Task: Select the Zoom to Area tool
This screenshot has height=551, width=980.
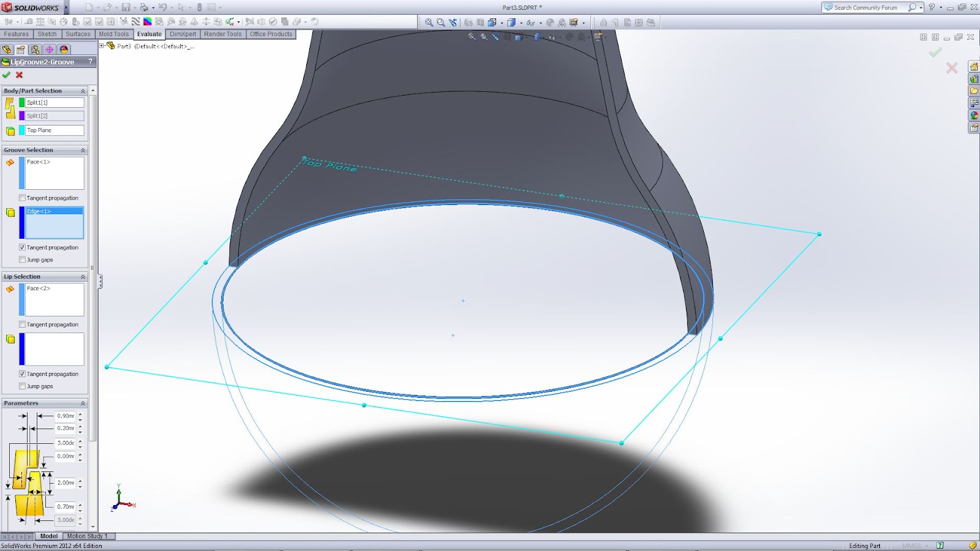Action: (441, 23)
